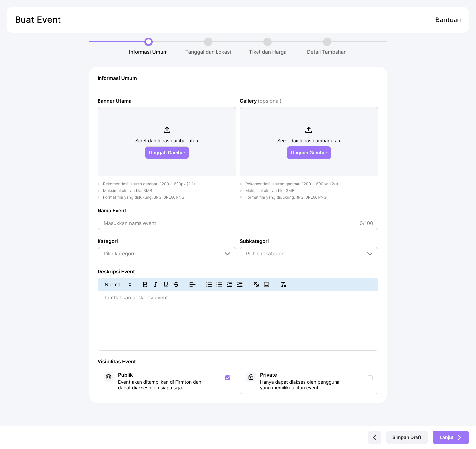The image size is (476, 449).
Task: Click the lock icon for Private
Action: click(251, 377)
